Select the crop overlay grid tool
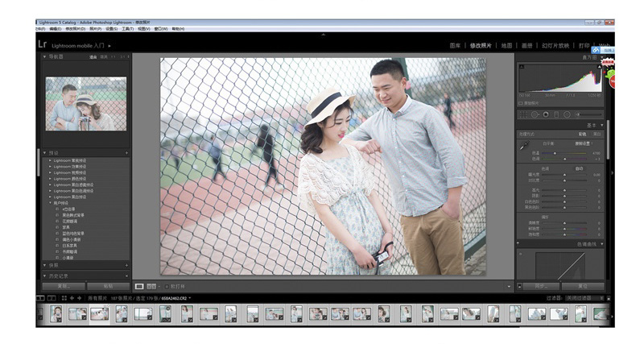The image size is (644, 344). [x=523, y=114]
